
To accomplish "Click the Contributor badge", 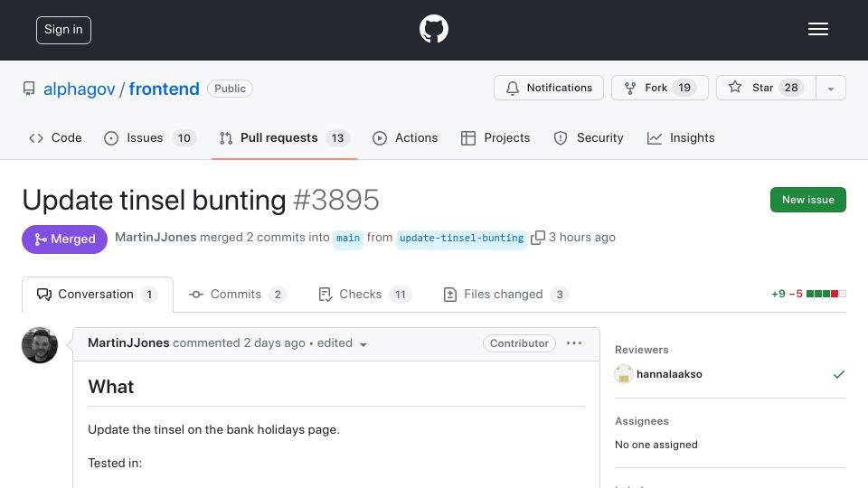I will pos(519,343).
